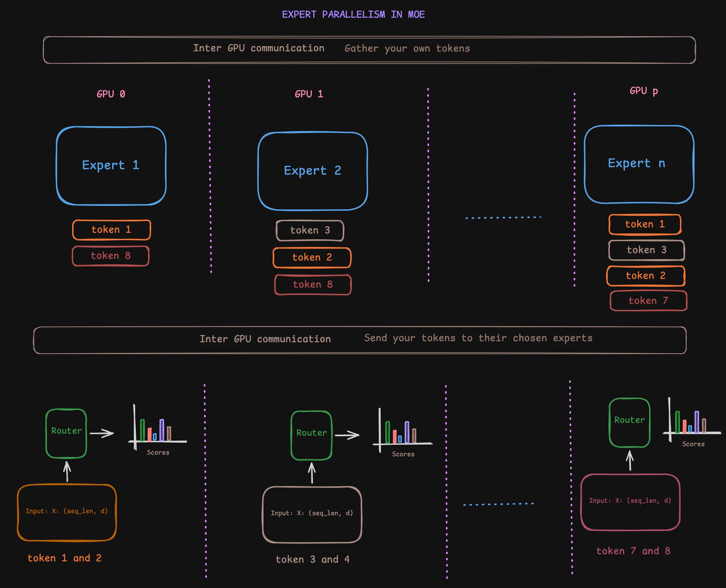Click the Scores chart near rightmost router

click(x=690, y=423)
